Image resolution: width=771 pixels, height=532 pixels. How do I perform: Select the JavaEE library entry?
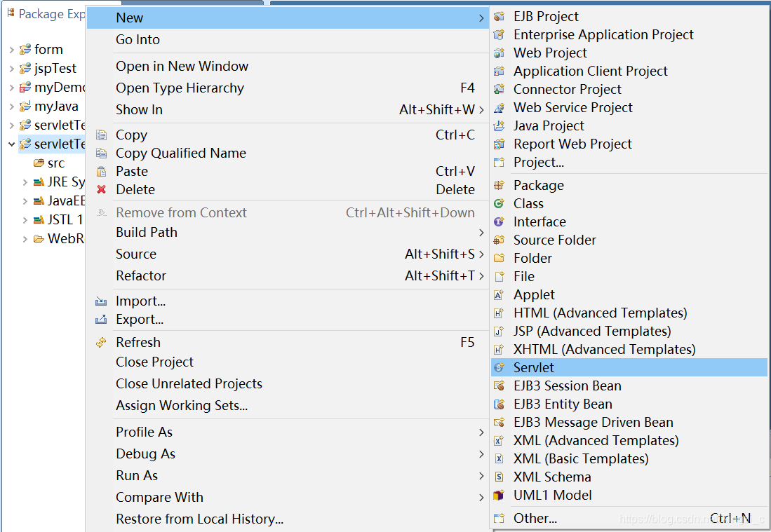point(59,201)
